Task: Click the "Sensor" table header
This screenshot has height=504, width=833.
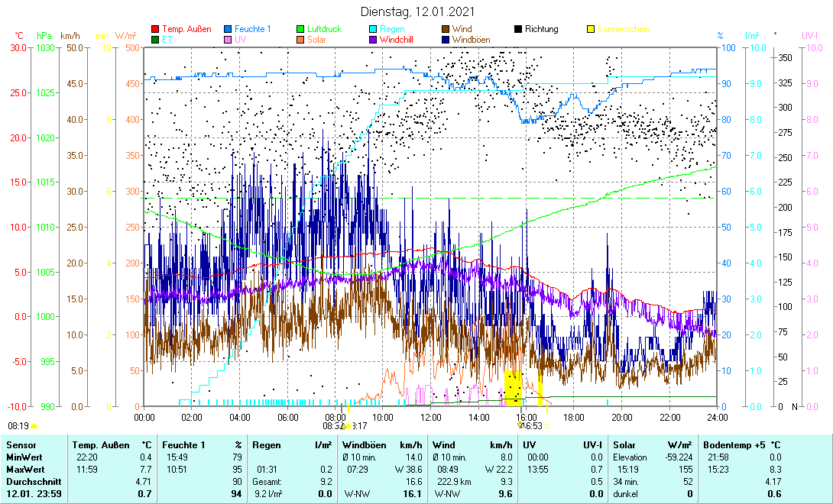Action: pos(22,445)
